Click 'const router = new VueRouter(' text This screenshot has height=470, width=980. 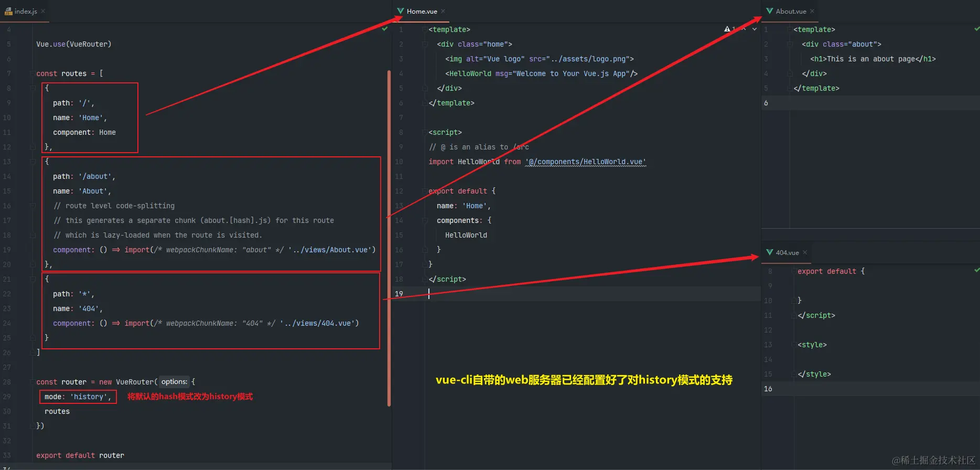point(97,382)
